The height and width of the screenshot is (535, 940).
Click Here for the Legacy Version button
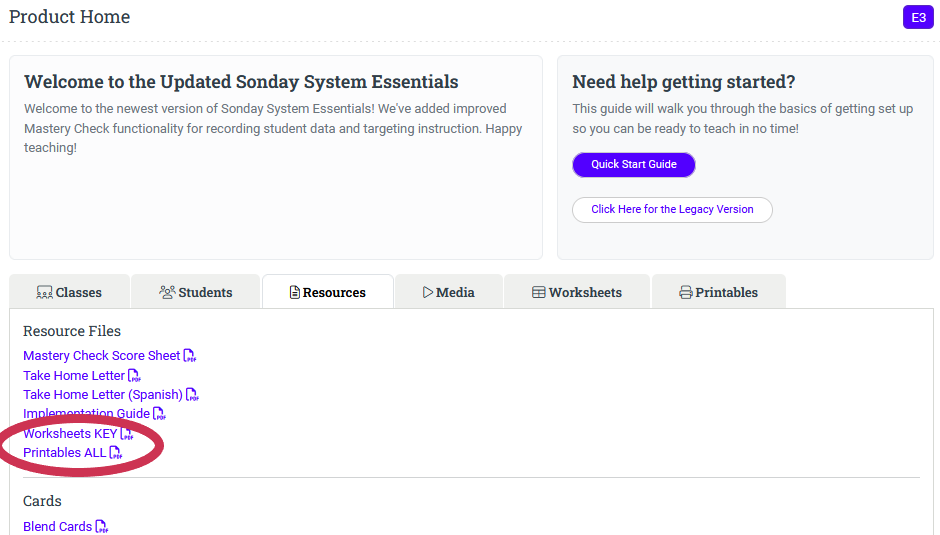click(672, 210)
